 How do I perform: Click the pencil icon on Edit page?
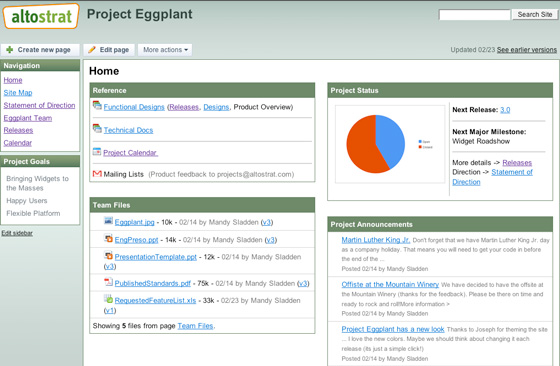pos(92,50)
